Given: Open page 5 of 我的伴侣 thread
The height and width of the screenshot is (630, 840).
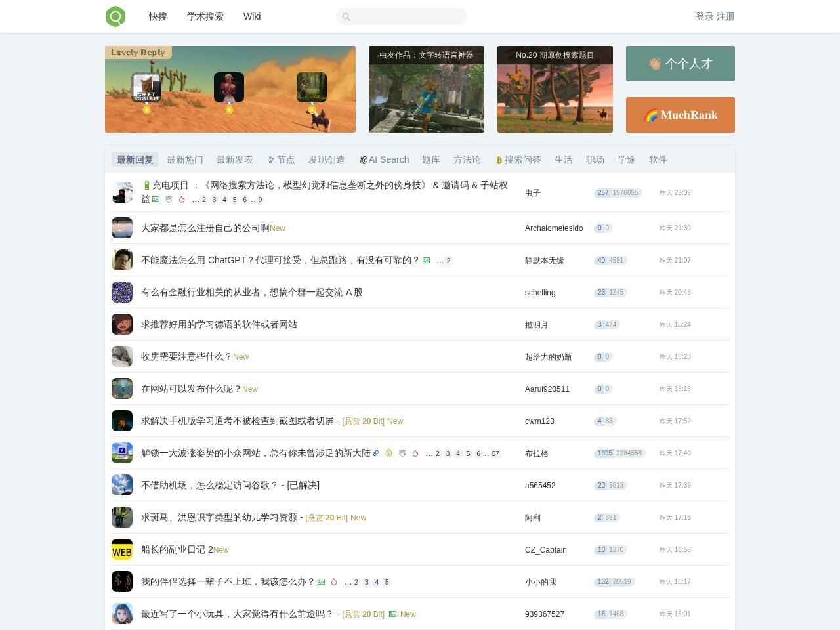Looking at the screenshot, I should tap(387, 582).
